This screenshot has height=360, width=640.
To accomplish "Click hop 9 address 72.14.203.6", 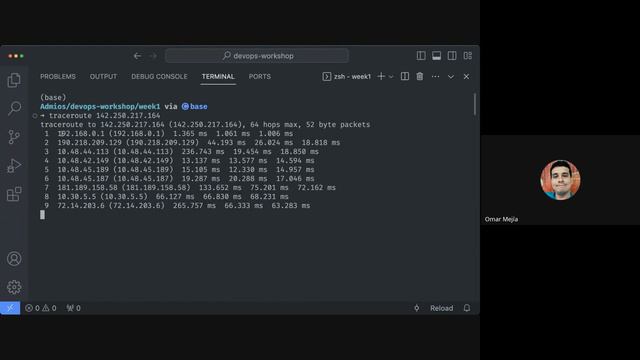I will [x=81, y=206].
